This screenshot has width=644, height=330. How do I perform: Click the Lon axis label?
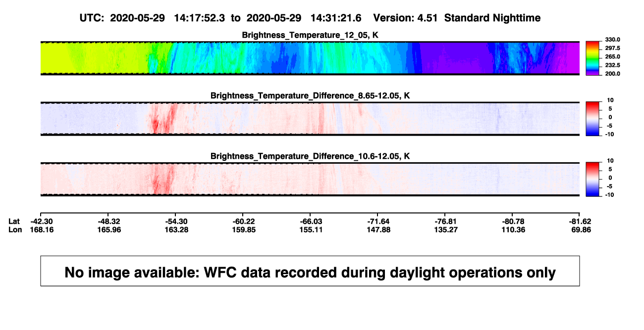[x=15, y=230]
